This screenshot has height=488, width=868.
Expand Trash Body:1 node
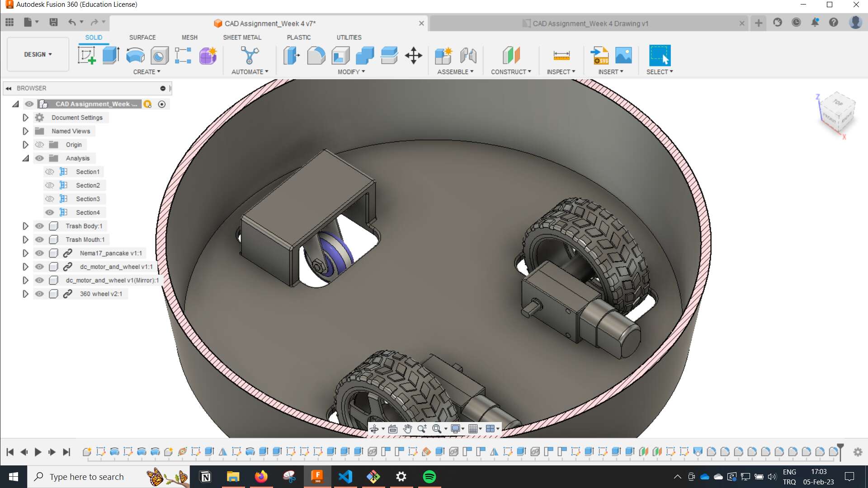(25, 226)
